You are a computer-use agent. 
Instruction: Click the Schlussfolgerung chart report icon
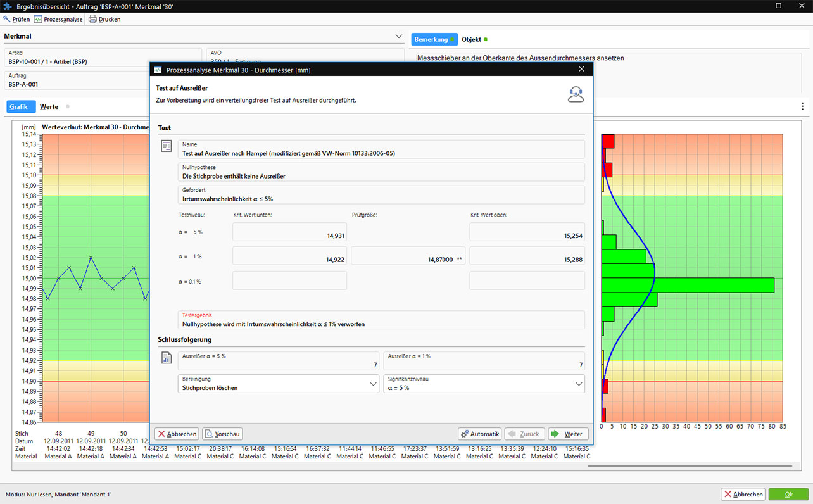tap(166, 358)
